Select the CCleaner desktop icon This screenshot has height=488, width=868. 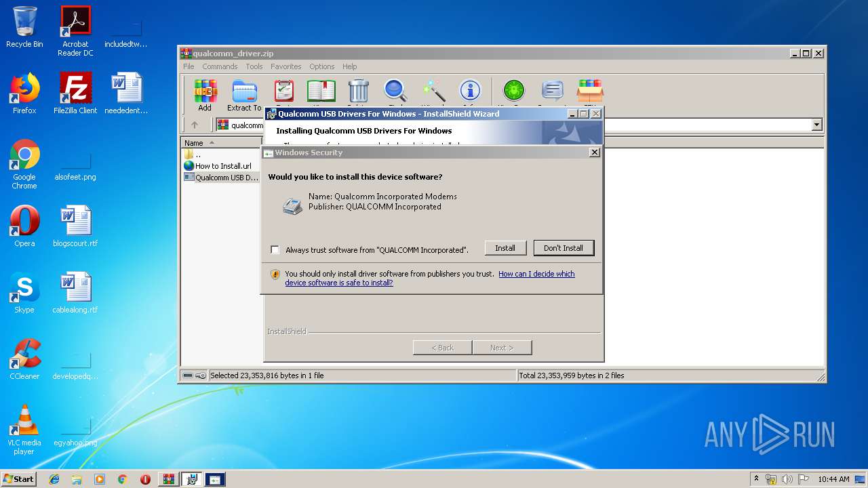coord(24,359)
